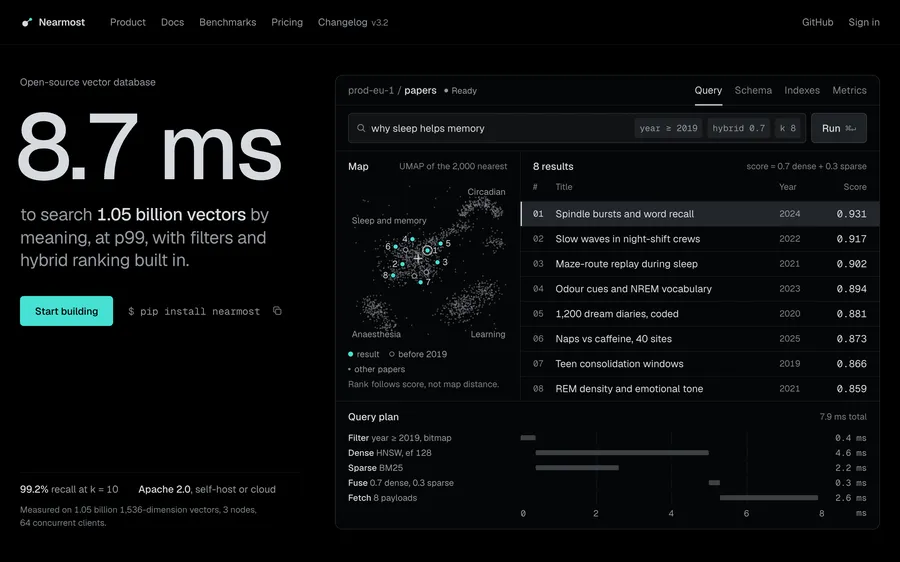Click the 'Sleep and memory' cluster label
The height and width of the screenshot is (562, 900).
pyautogui.click(x=389, y=220)
